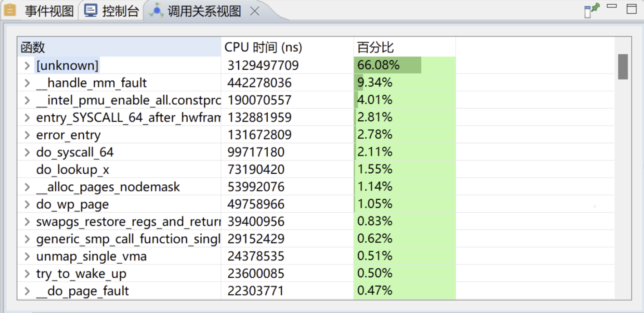Expand the do_wp_page row
The width and height of the screenshot is (644, 313).
click(x=27, y=204)
